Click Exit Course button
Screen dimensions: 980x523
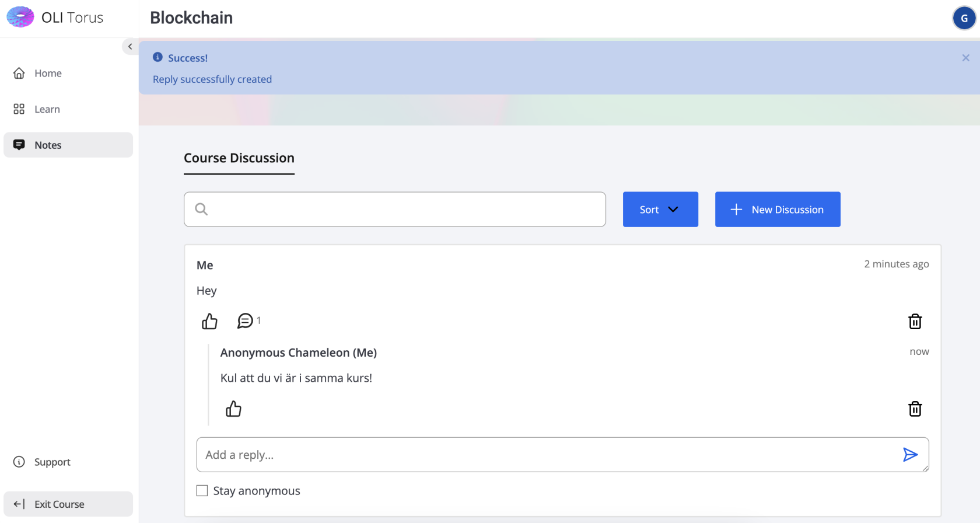59,504
